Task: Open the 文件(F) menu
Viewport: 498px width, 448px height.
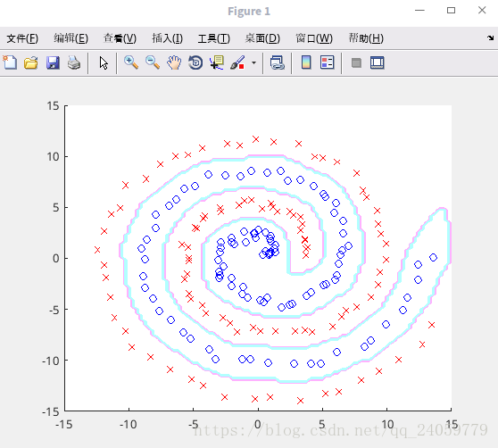Action: 22,38
